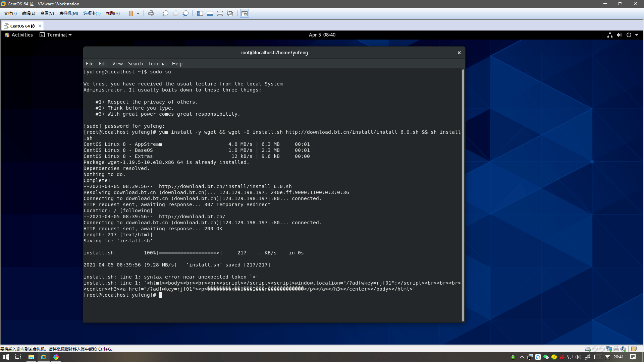Open the 文件(F) menu

click(x=10, y=13)
